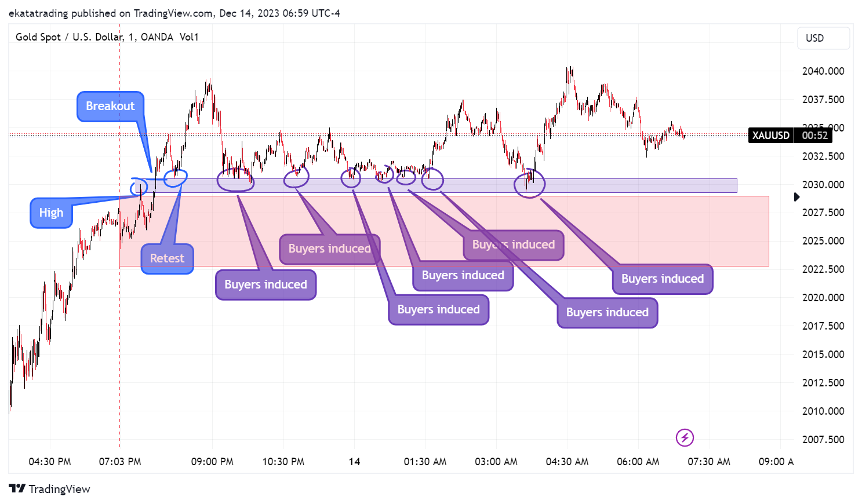Click the purple lightning bolt icon
Image resolution: width=862 pixels, height=504 pixels.
tap(685, 438)
